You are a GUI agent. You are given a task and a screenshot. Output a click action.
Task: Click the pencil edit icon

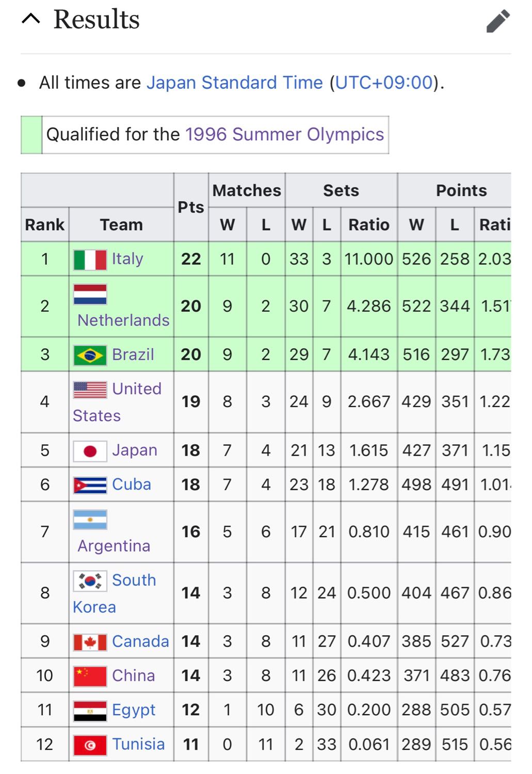point(498,21)
